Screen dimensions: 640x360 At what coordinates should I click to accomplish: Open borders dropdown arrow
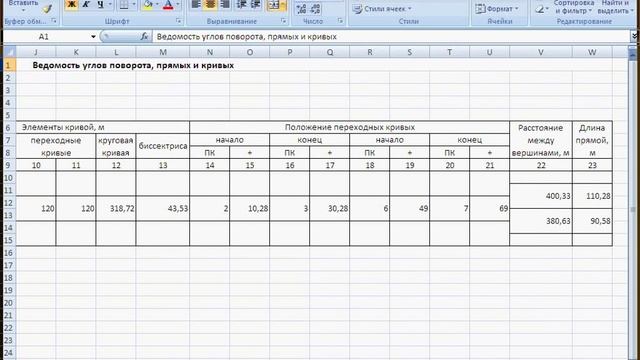[133, 4]
